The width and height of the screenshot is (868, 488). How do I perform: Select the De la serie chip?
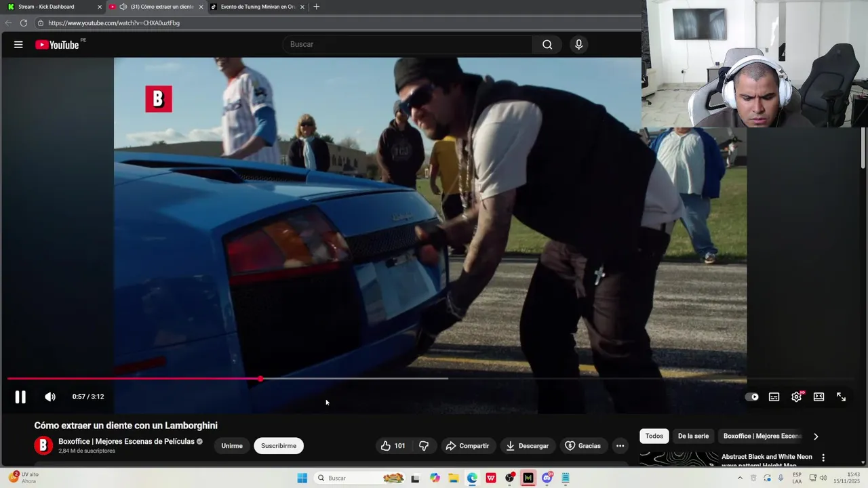pyautogui.click(x=693, y=436)
